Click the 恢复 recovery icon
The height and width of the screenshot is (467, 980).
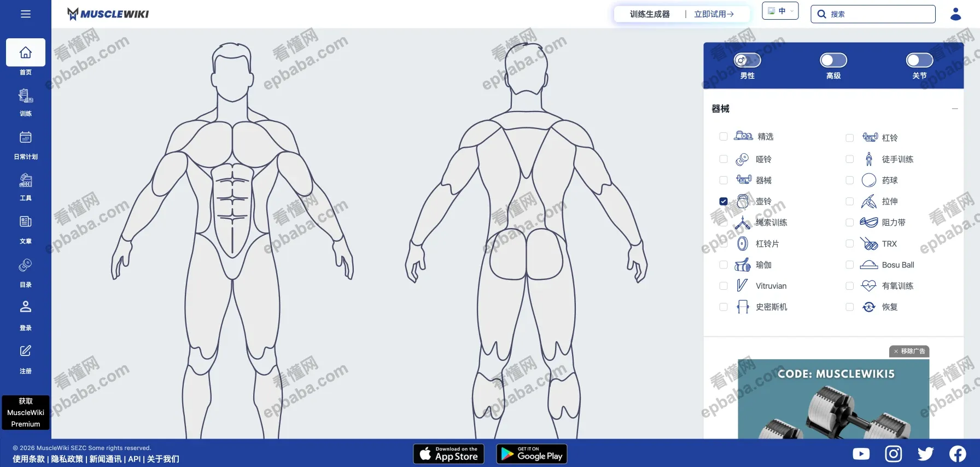[869, 307]
